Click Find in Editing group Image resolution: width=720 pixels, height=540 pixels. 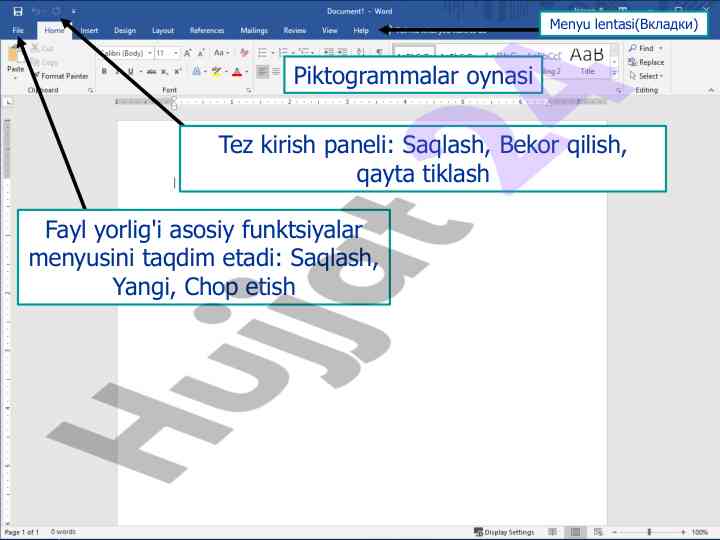641,48
